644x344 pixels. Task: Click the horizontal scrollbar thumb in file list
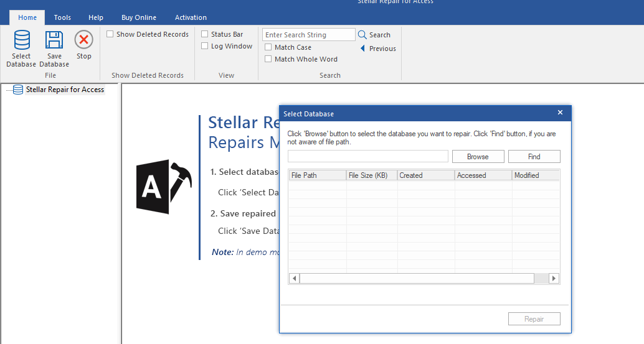pos(417,279)
